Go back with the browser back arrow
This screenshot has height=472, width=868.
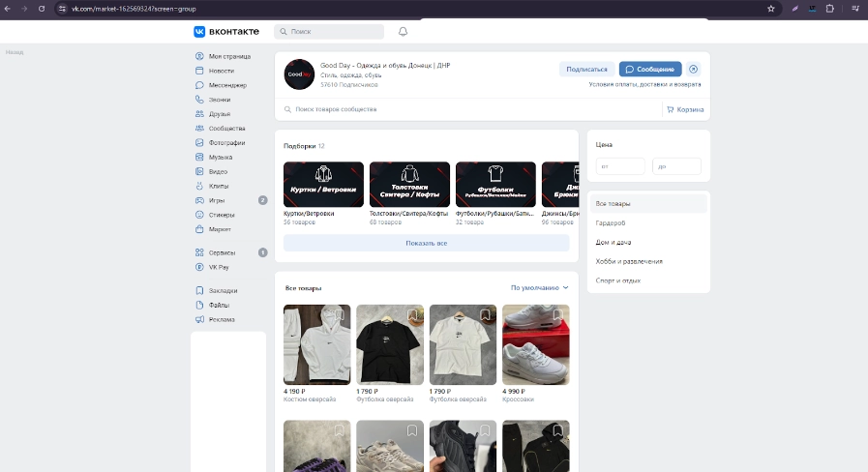pos(7,9)
